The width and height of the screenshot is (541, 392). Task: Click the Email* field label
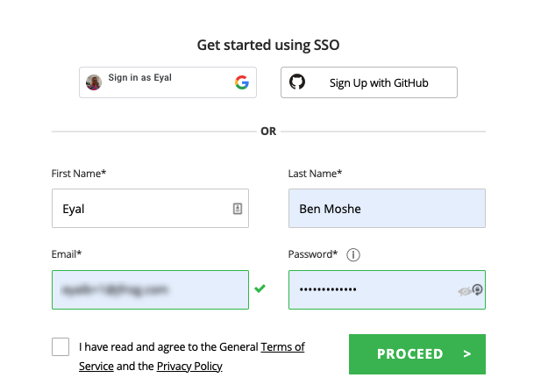pos(68,254)
